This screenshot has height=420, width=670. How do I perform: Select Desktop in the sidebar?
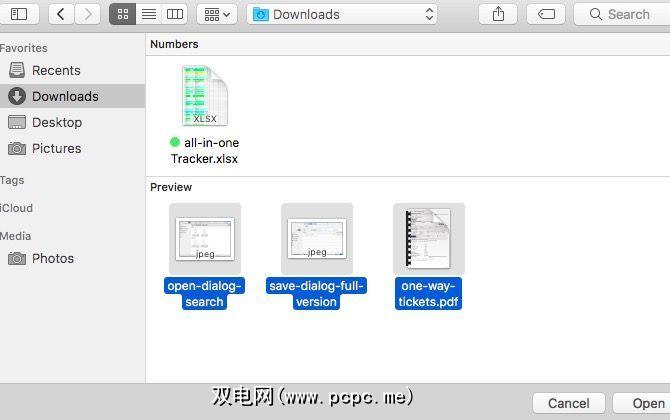(73, 122)
